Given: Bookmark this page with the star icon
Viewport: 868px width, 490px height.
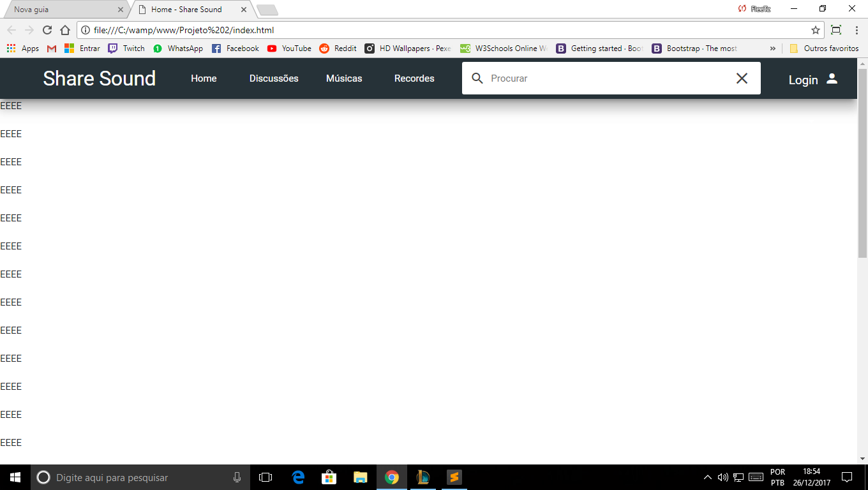Looking at the screenshot, I should click(815, 30).
